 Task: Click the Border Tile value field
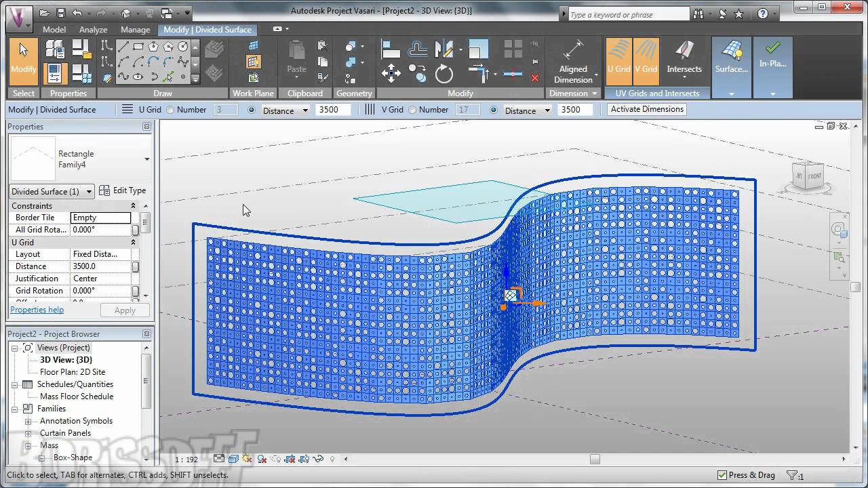(100, 218)
